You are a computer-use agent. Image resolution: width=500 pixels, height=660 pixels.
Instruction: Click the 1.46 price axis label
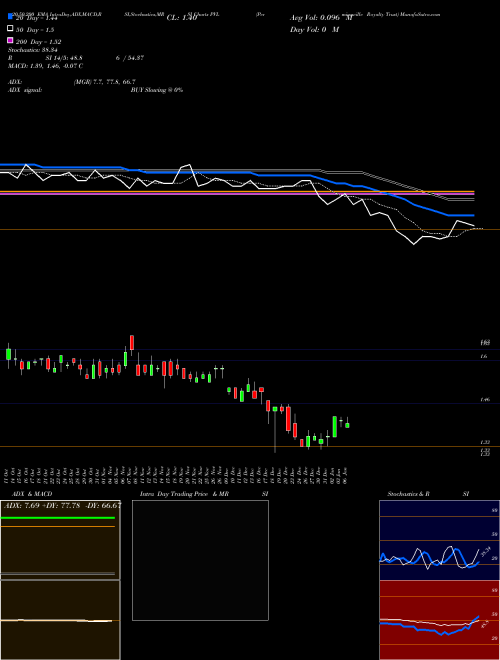pos(485,400)
